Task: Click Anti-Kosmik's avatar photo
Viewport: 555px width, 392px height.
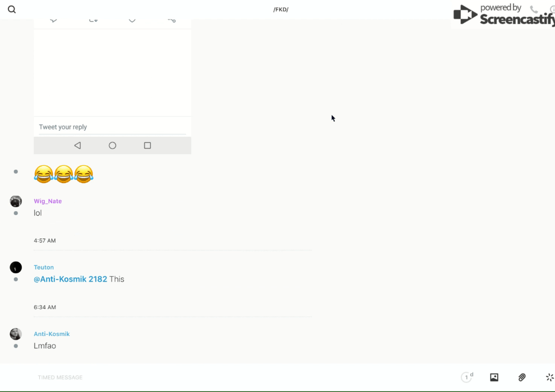Action: coord(16,334)
